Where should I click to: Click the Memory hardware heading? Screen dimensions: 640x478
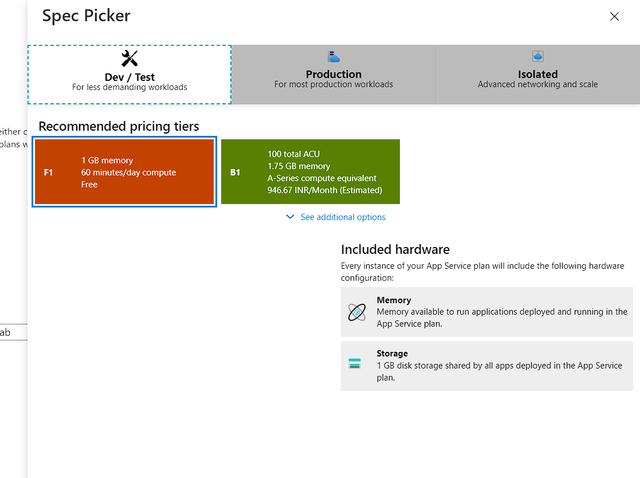pos(393,300)
